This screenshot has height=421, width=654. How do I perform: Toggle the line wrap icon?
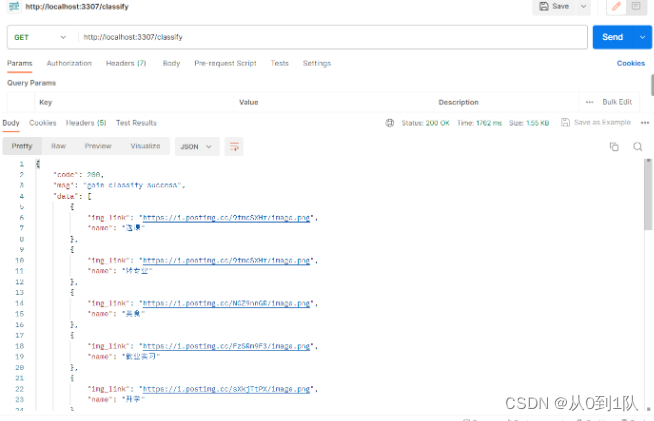234,146
